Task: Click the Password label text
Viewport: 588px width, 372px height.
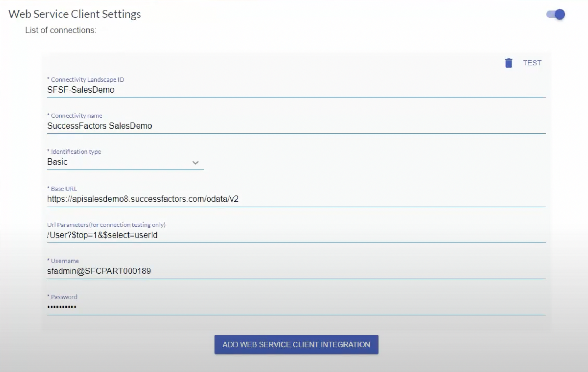Action: 64,297
